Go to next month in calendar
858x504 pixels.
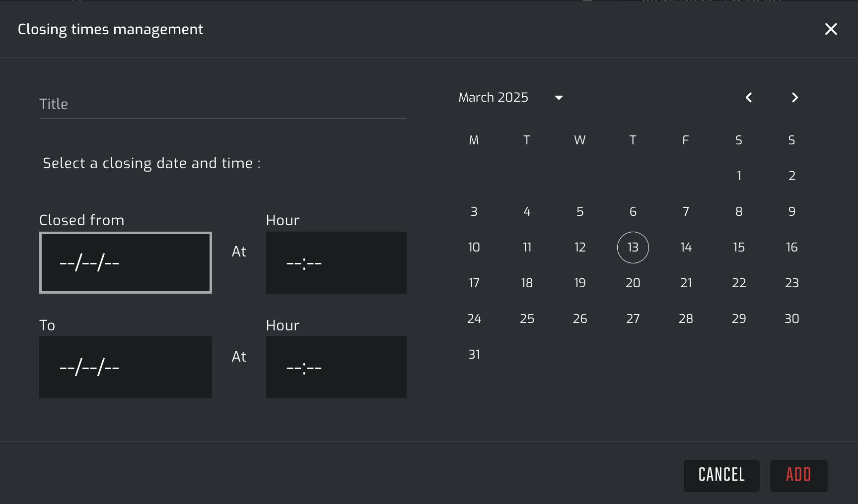pos(794,98)
